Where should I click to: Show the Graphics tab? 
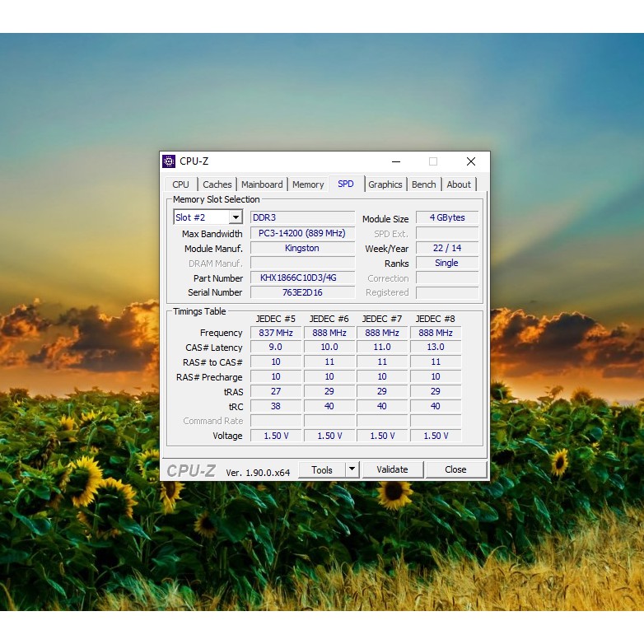pyautogui.click(x=385, y=184)
